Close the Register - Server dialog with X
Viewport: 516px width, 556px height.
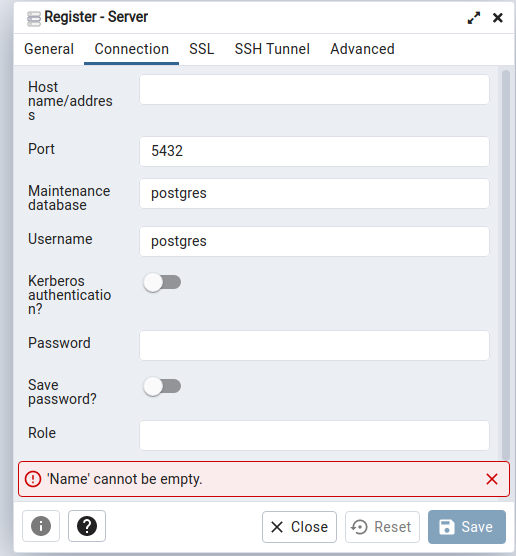point(498,18)
